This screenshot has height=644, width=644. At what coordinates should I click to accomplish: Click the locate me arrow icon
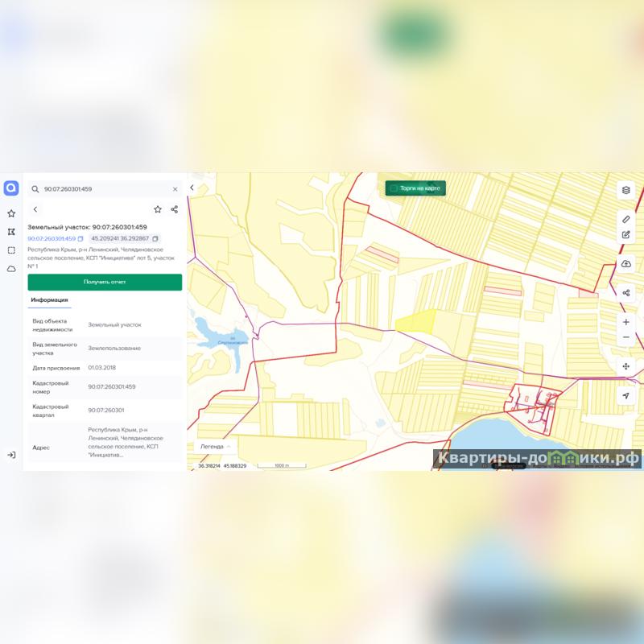tap(625, 396)
